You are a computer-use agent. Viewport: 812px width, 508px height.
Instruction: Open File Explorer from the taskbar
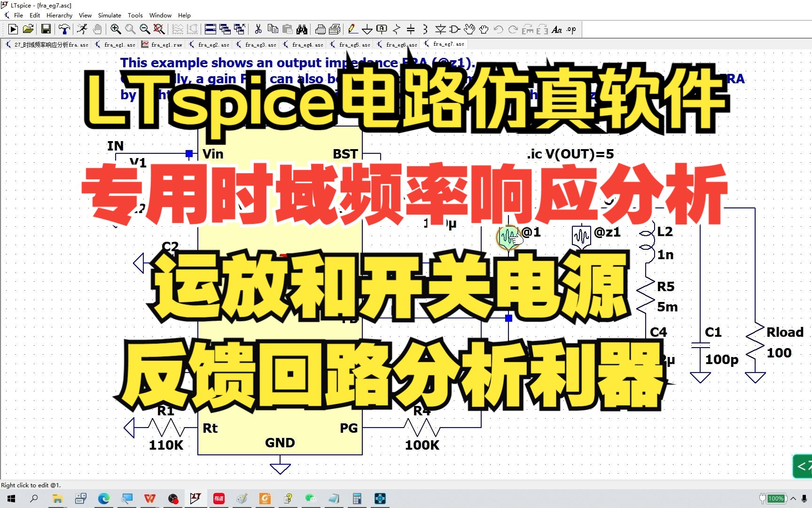57,499
